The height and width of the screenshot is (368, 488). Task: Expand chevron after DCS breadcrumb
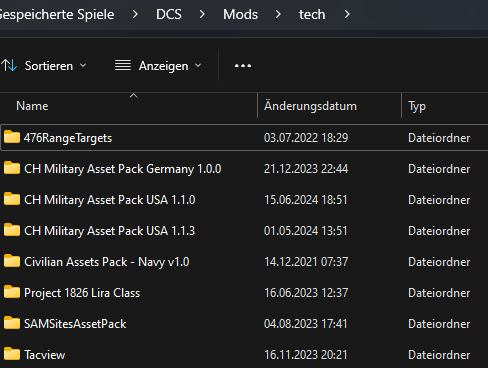(202, 14)
